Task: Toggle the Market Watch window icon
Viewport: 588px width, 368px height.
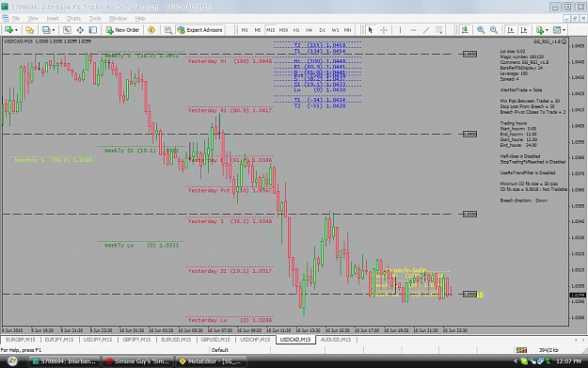Action: tap(67, 30)
